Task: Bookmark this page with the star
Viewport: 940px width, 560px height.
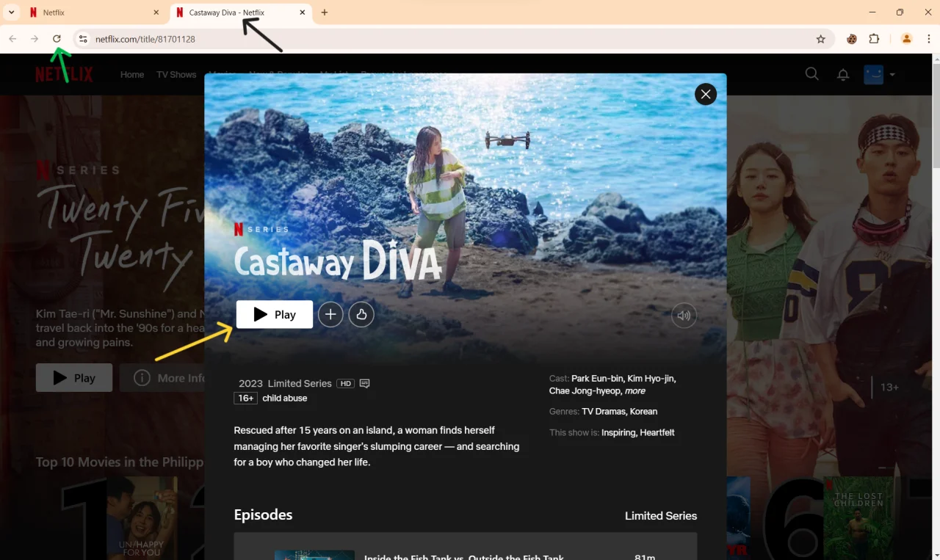Action: pos(821,39)
